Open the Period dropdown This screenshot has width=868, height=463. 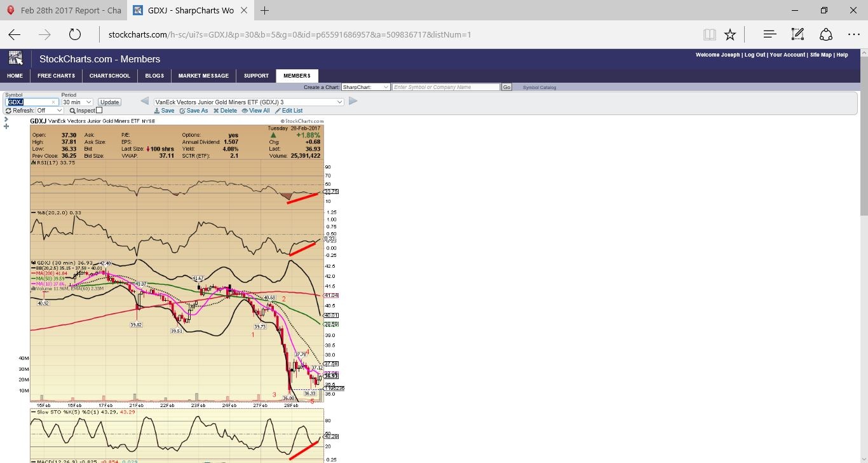(x=77, y=102)
